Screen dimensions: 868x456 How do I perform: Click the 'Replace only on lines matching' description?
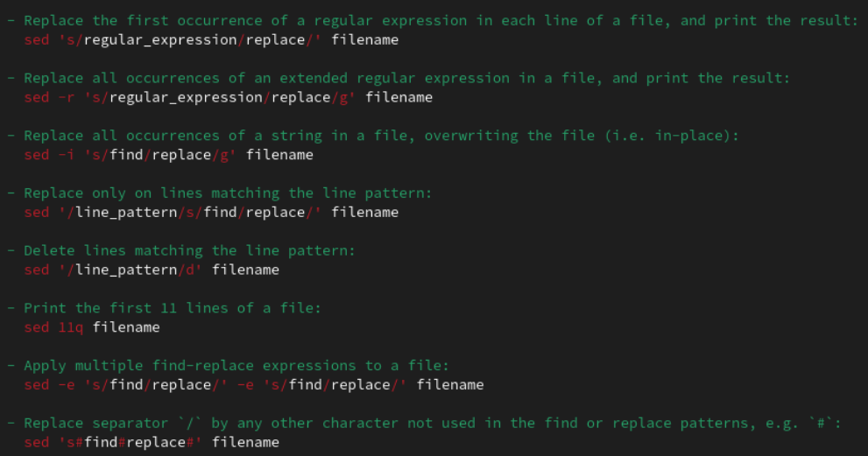228,193
